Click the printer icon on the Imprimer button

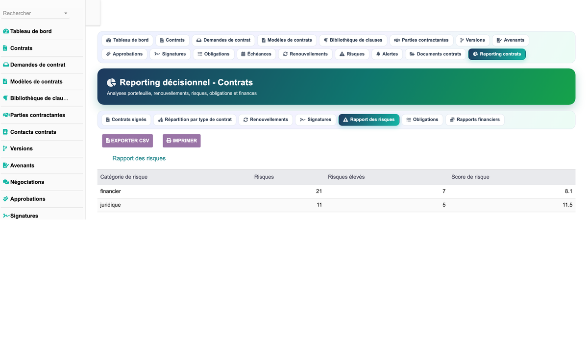point(169,141)
